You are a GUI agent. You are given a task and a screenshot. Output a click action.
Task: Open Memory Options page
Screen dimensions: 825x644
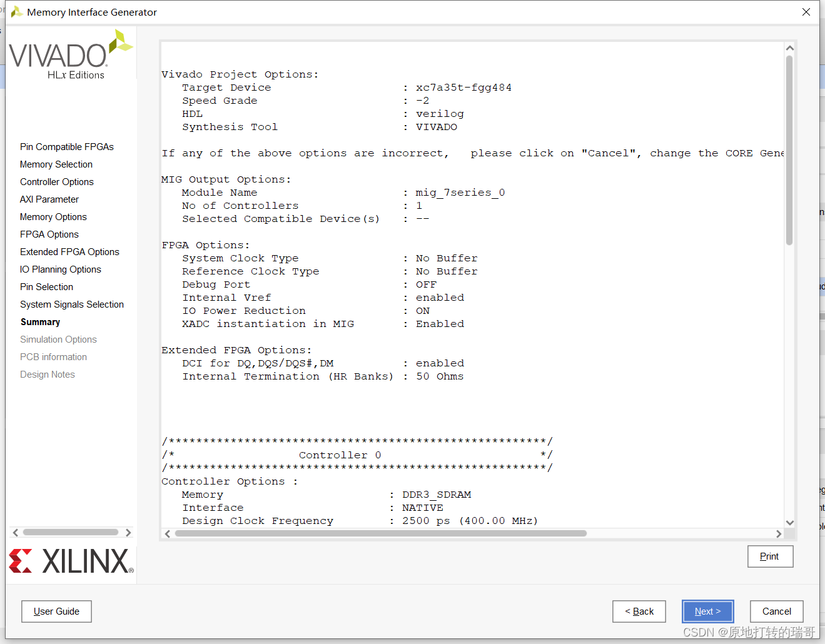(53, 217)
